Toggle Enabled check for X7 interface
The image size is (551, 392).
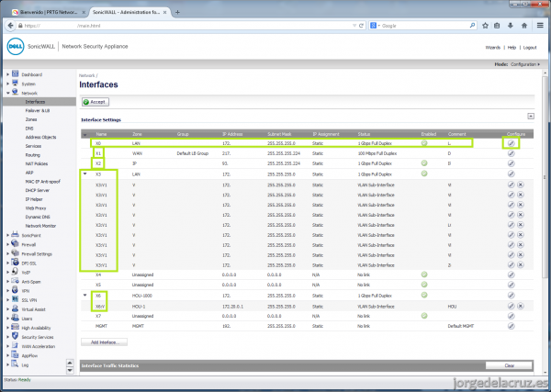[x=424, y=316]
